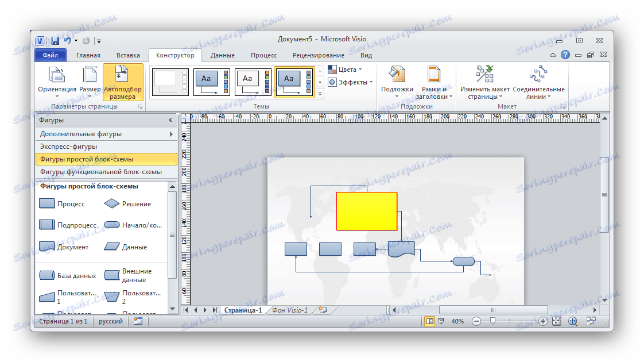
Task: Click the Save icon in quick access toolbar
Action: click(x=55, y=41)
